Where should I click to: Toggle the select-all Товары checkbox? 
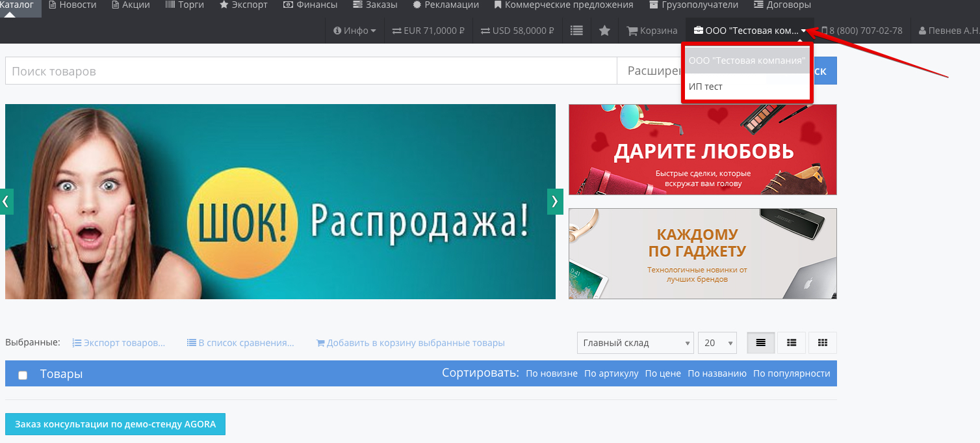pos(23,375)
